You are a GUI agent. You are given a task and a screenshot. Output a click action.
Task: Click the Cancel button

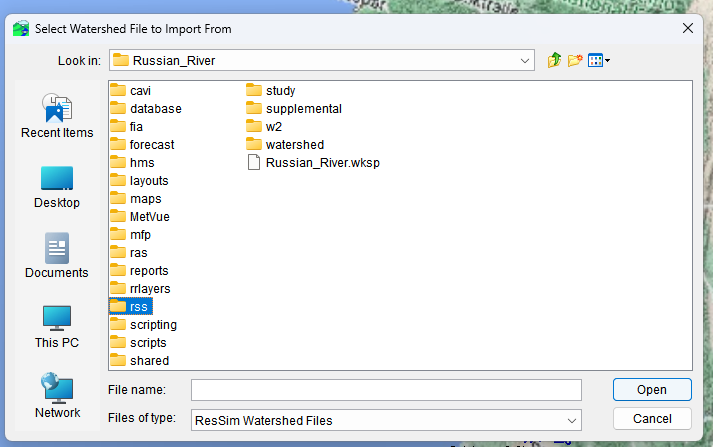point(652,419)
